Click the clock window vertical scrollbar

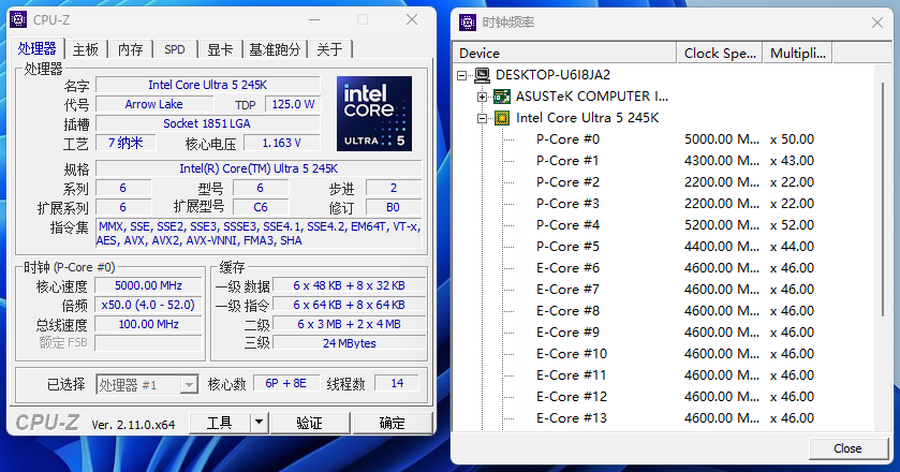883,199
